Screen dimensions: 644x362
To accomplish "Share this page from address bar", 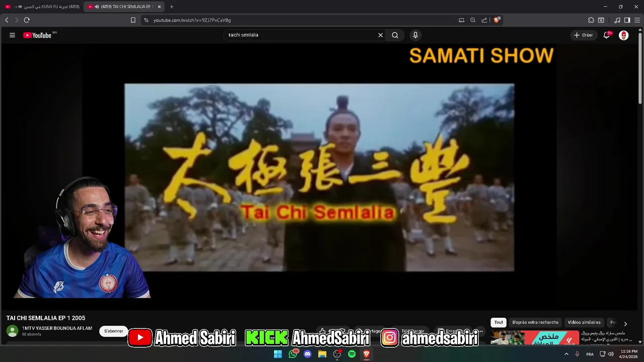I will tap(484, 20).
